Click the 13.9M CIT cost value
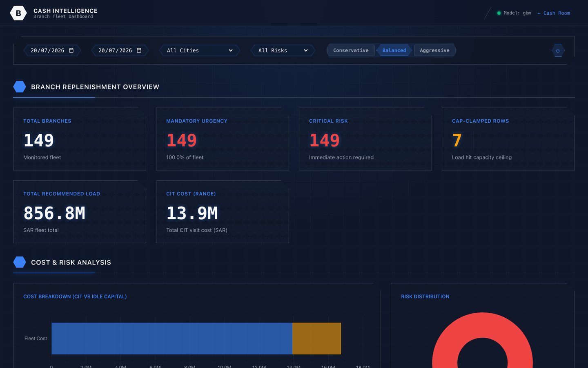The image size is (588, 368). click(192, 213)
